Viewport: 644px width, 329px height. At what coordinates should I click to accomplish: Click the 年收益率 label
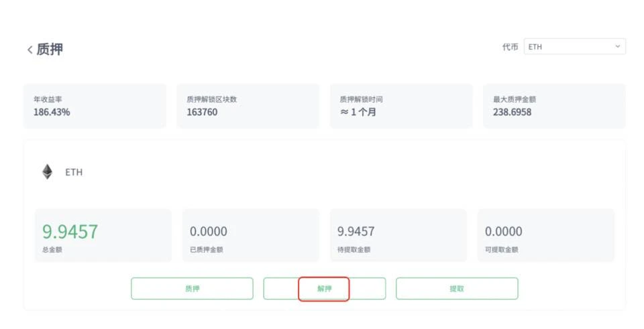pos(48,99)
